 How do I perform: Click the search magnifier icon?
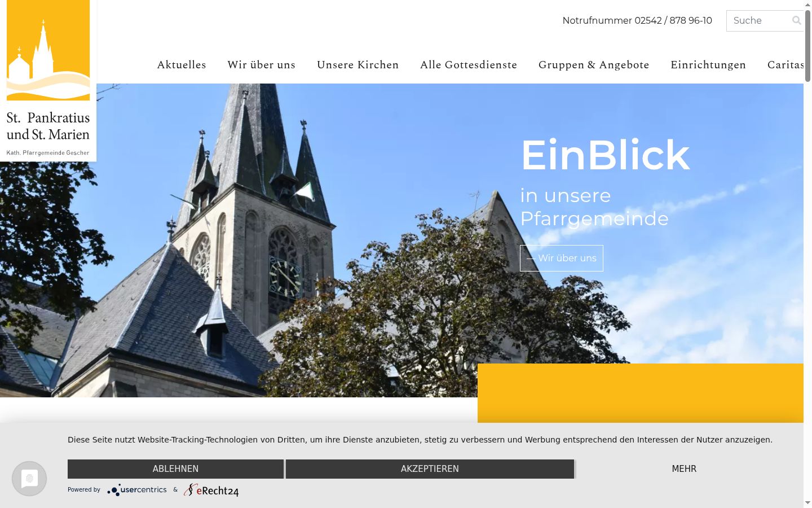[796, 20]
